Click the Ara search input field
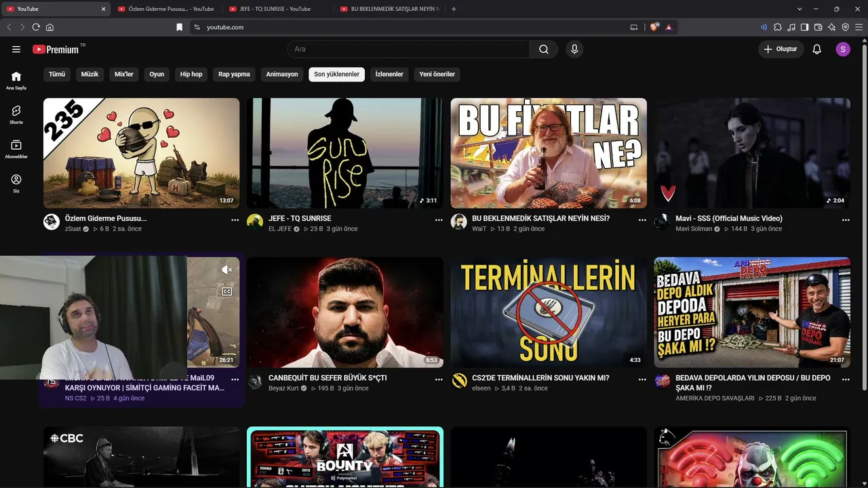This screenshot has height=488, width=868. pyautogui.click(x=408, y=49)
